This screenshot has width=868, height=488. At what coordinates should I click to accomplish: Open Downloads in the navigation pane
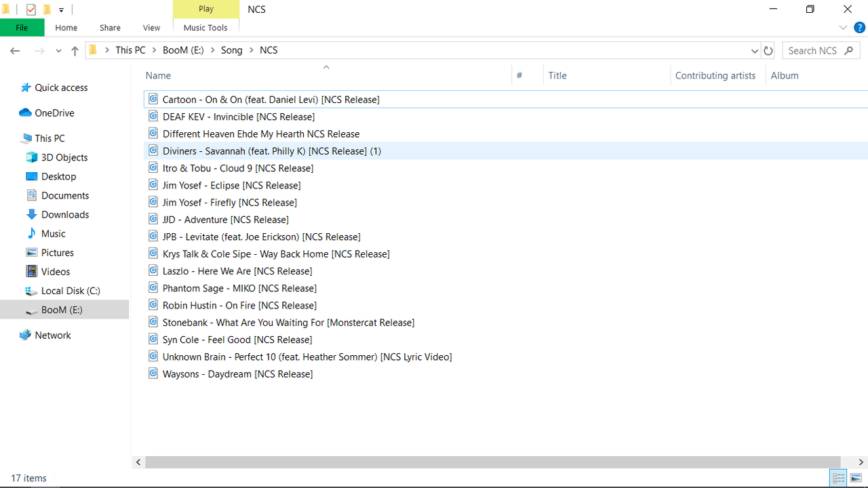58,214
